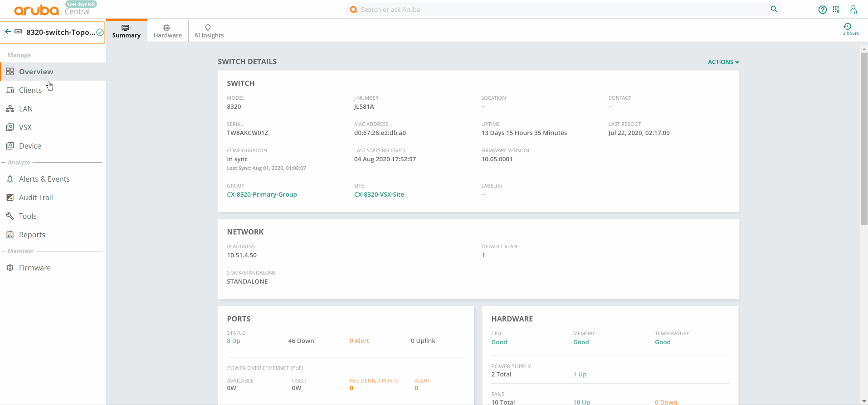This screenshot has height=405, width=868.
Task: Click the IP address 10.51.4.50
Action: (x=242, y=255)
